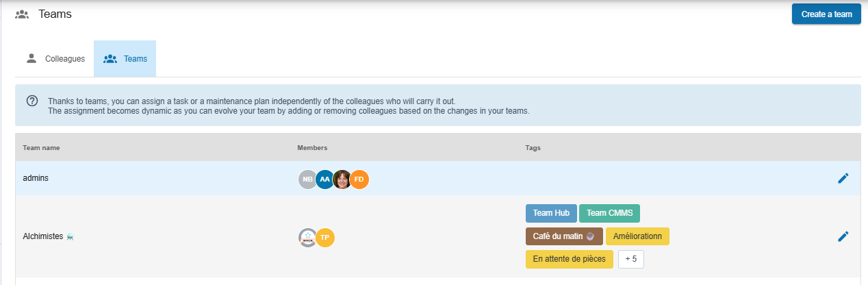Select the Team CMMS green tag
This screenshot has width=868, height=285.
[609, 213]
